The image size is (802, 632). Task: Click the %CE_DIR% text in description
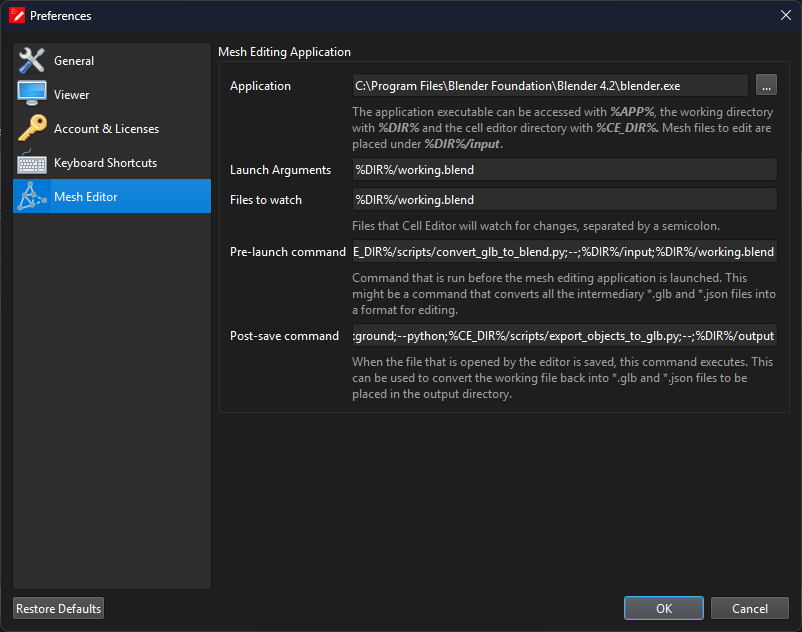click(x=627, y=128)
